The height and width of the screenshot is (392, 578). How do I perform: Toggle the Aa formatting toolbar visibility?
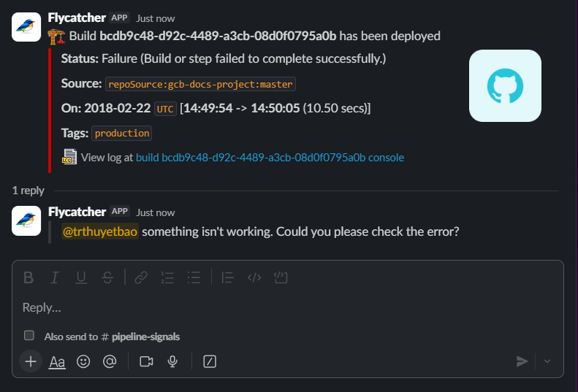(x=56, y=361)
